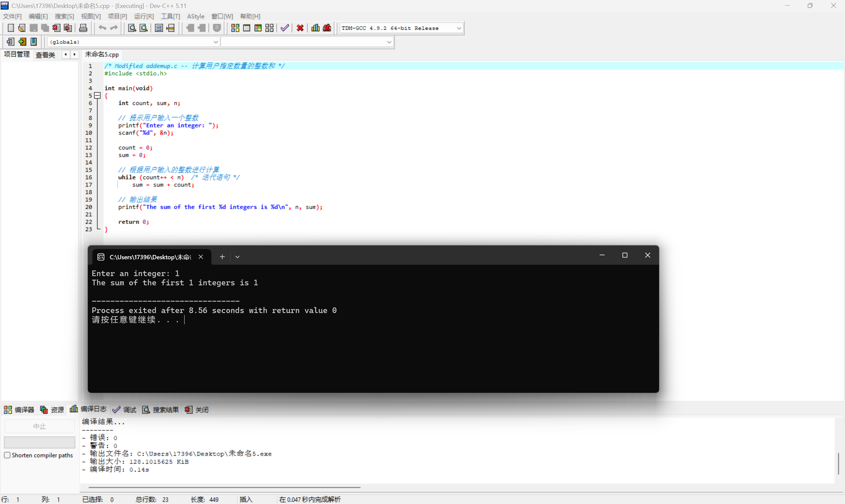The width and height of the screenshot is (845, 504).
Task: Click the Print toolbar icon
Action: (83, 28)
